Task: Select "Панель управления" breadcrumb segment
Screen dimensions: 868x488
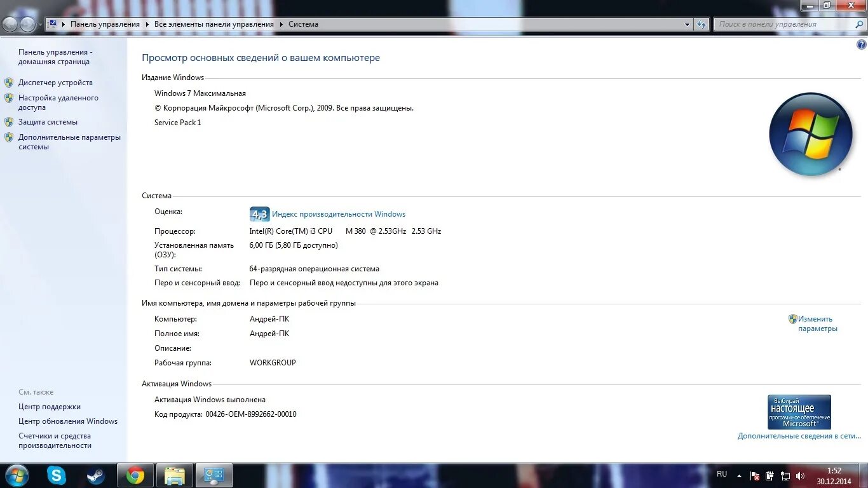Action: [105, 24]
